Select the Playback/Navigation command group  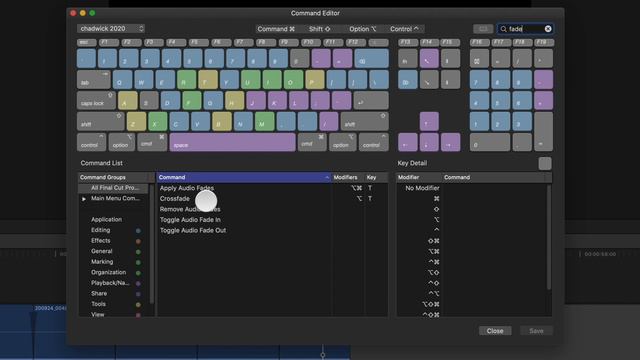[110, 283]
